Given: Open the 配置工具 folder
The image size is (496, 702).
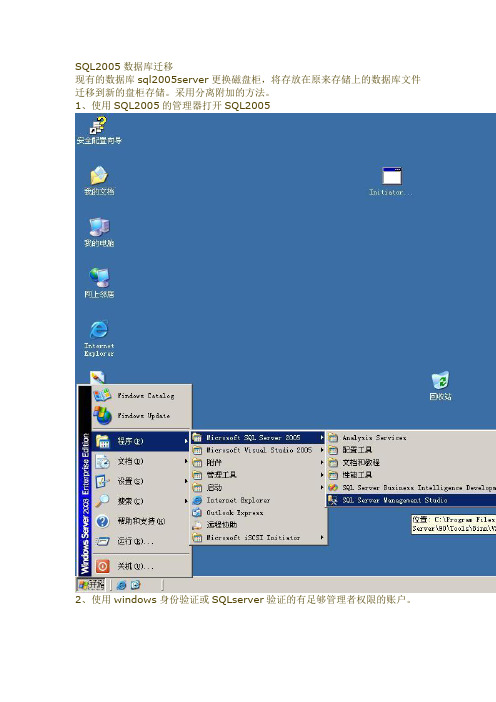Looking at the screenshot, I should (411, 450).
